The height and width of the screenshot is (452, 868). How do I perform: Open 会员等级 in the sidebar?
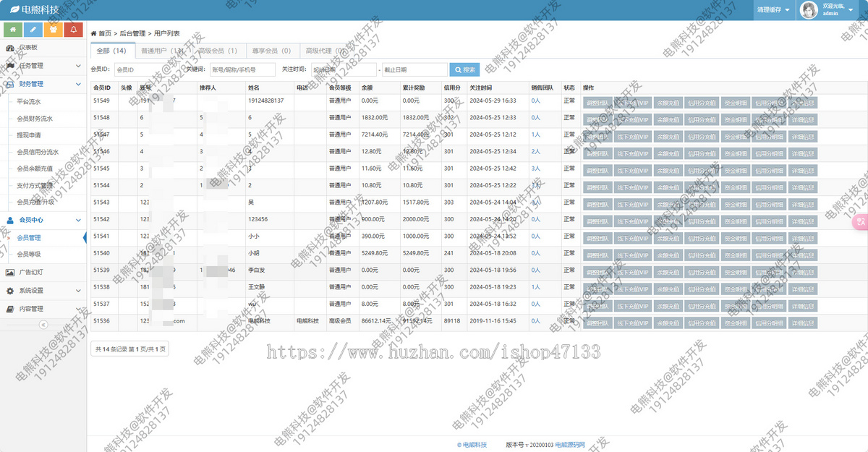tap(30, 254)
